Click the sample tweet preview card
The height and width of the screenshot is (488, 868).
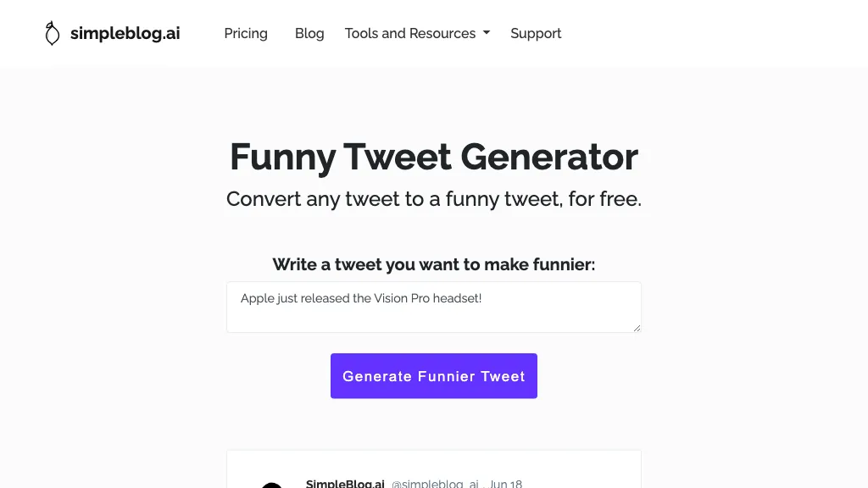[576, 470]
